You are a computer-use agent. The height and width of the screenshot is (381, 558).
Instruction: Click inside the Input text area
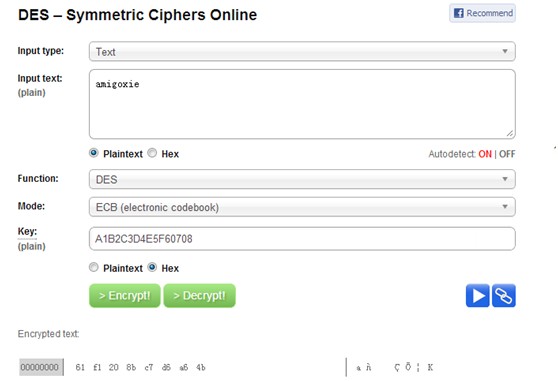coord(302,104)
